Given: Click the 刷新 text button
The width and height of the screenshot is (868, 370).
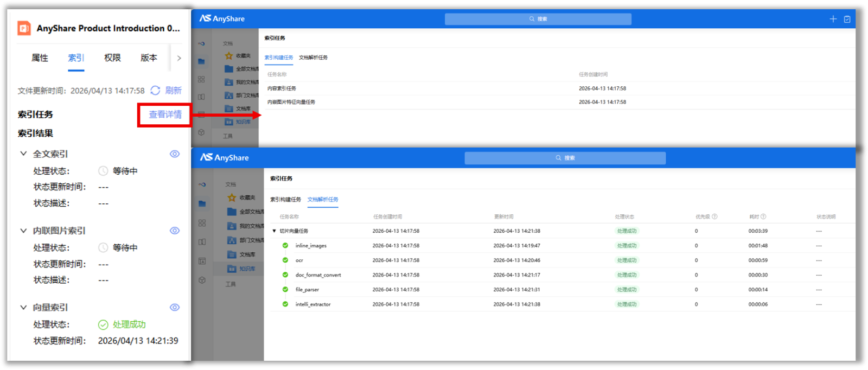Looking at the screenshot, I should [173, 91].
